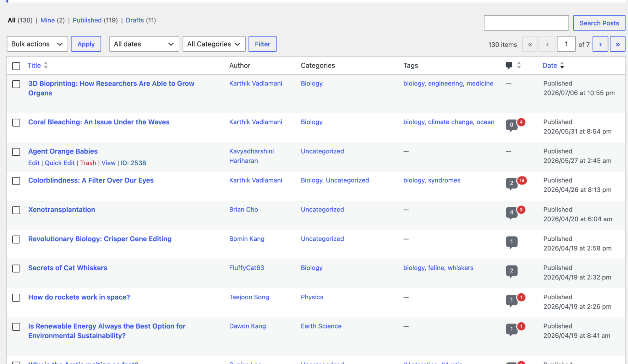
Task: Filter posts by Physics category
Action: pyautogui.click(x=312, y=297)
